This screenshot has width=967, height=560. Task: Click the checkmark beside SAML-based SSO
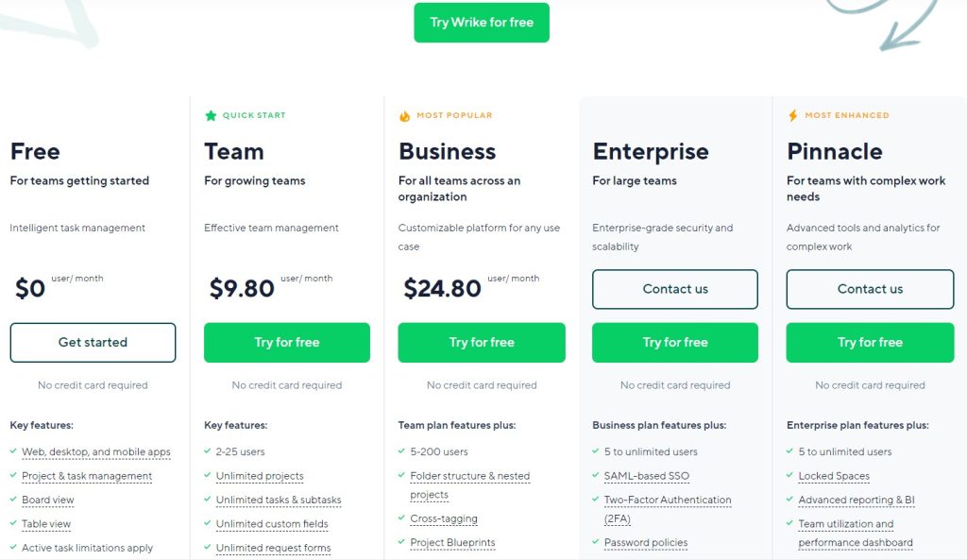coord(597,476)
